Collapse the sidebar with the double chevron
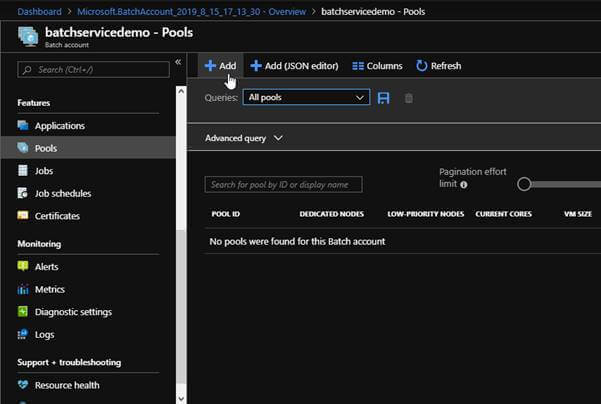The image size is (601, 404). [x=178, y=62]
